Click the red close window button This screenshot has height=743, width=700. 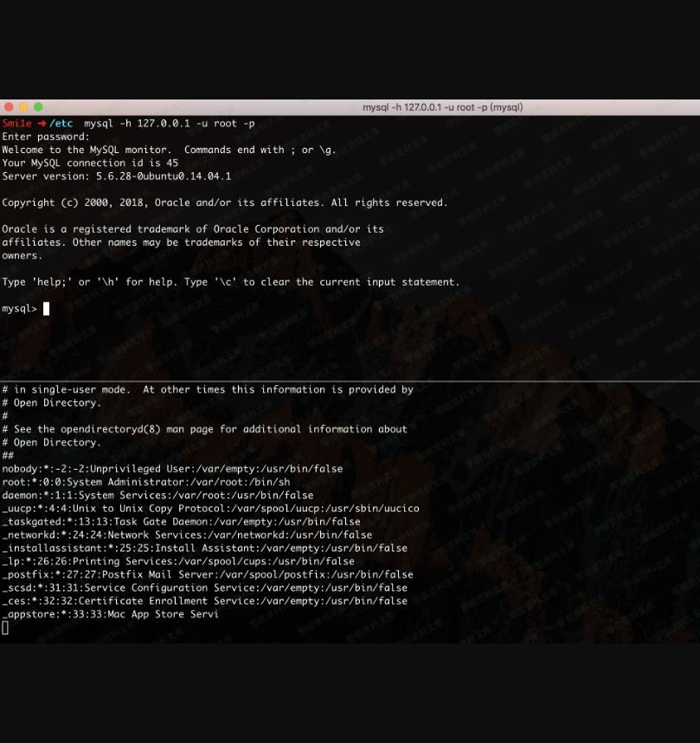(x=9, y=107)
